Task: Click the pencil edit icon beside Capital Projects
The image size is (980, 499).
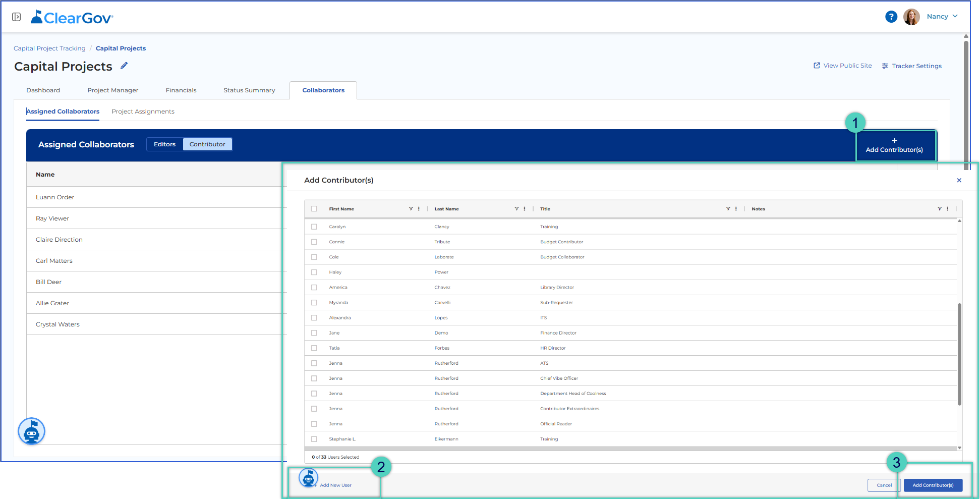Action: click(124, 66)
